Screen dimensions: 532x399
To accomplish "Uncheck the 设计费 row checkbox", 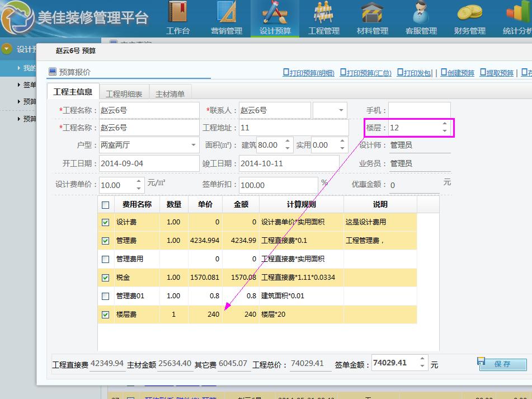I will pos(106,222).
